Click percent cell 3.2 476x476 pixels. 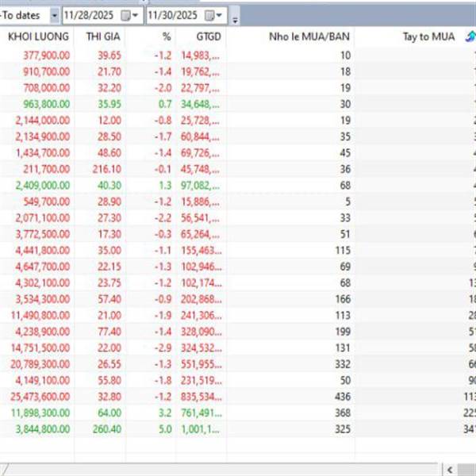click(x=165, y=413)
